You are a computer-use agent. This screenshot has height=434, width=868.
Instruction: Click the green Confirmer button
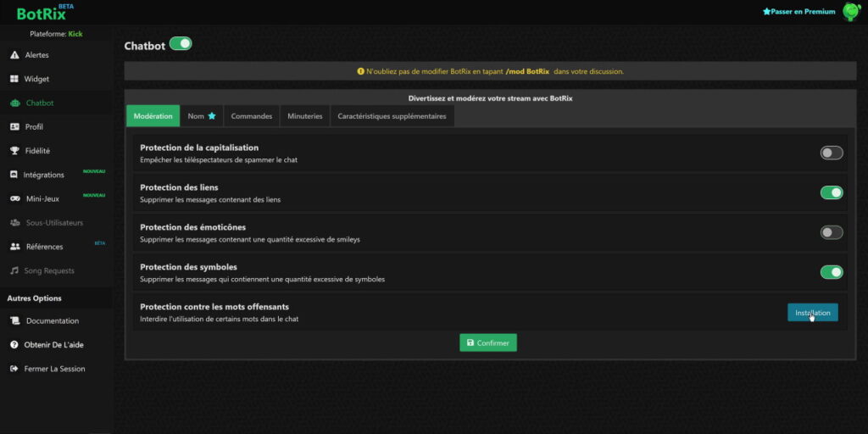[488, 342]
